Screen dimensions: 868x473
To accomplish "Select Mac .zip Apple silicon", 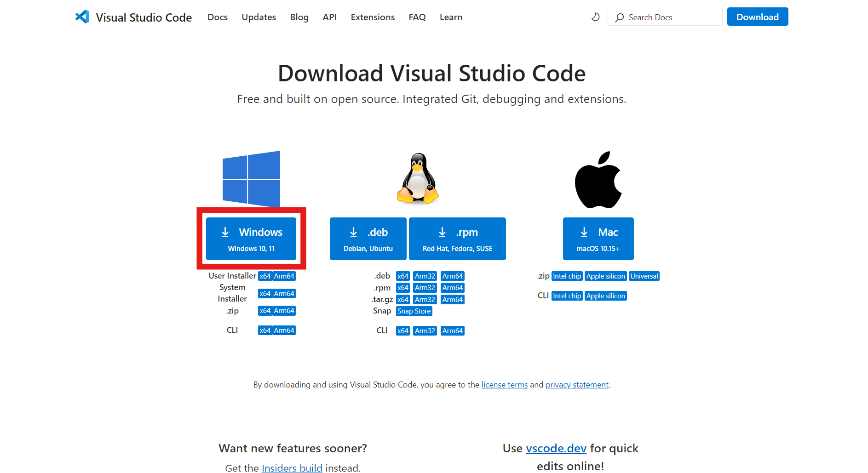I will (x=606, y=276).
